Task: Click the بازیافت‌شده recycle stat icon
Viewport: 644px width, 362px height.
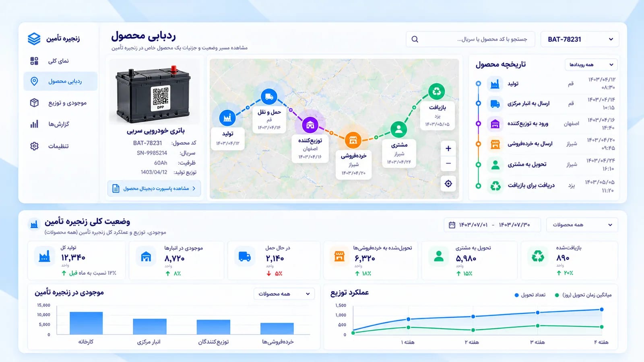Action: coord(538,256)
